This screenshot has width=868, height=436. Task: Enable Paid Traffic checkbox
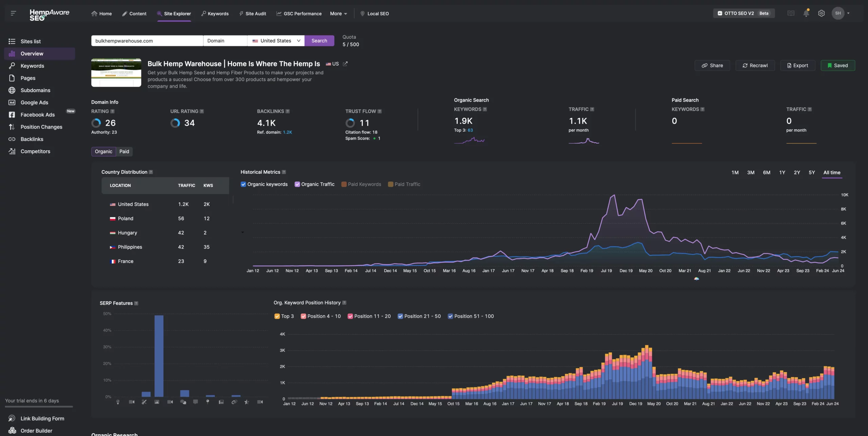[x=391, y=184]
